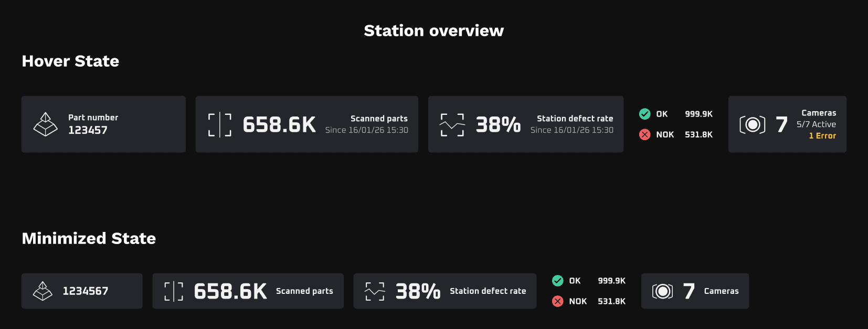This screenshot has height=329, width=868.
Task: Click the camera icon in the hover Cameras card
Action: pyautogui.click(x=753, y=124)
